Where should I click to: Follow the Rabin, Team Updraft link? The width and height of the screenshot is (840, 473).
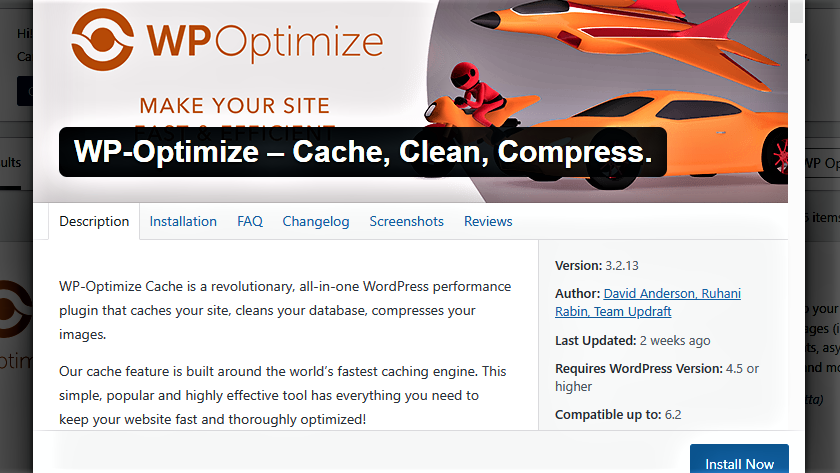(x=613, y=311)
